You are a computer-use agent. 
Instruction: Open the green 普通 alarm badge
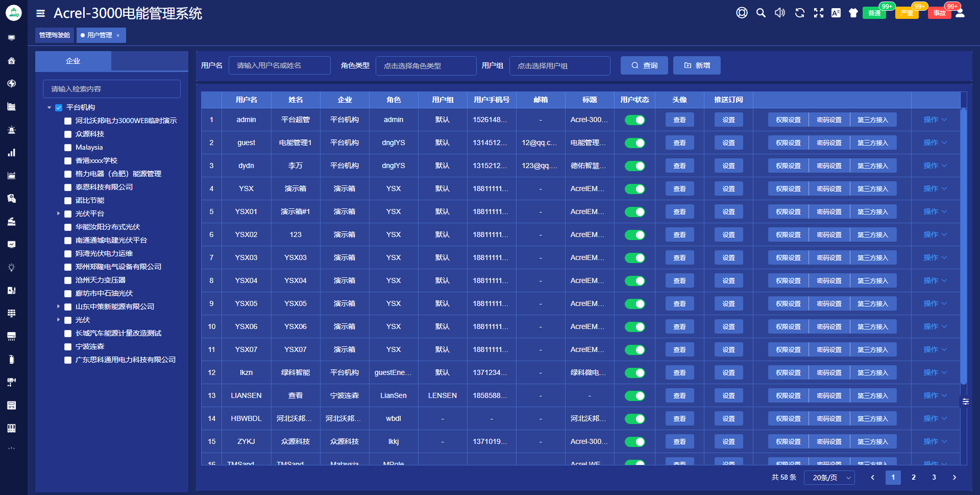(875, 13)
